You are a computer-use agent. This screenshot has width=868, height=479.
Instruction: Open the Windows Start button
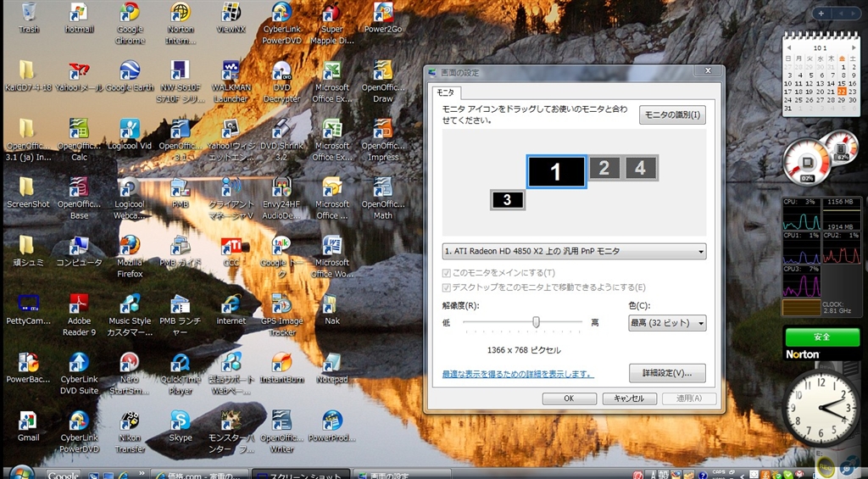(21, 471)
